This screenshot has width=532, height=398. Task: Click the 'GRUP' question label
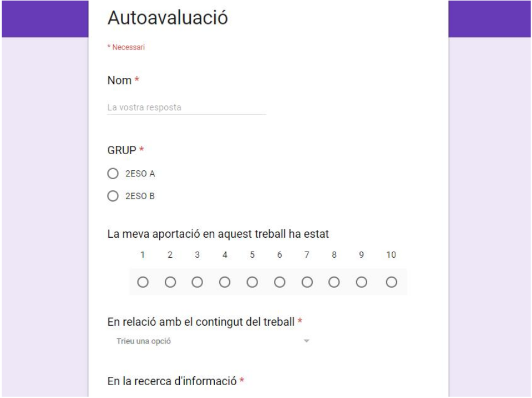[122, 150]
